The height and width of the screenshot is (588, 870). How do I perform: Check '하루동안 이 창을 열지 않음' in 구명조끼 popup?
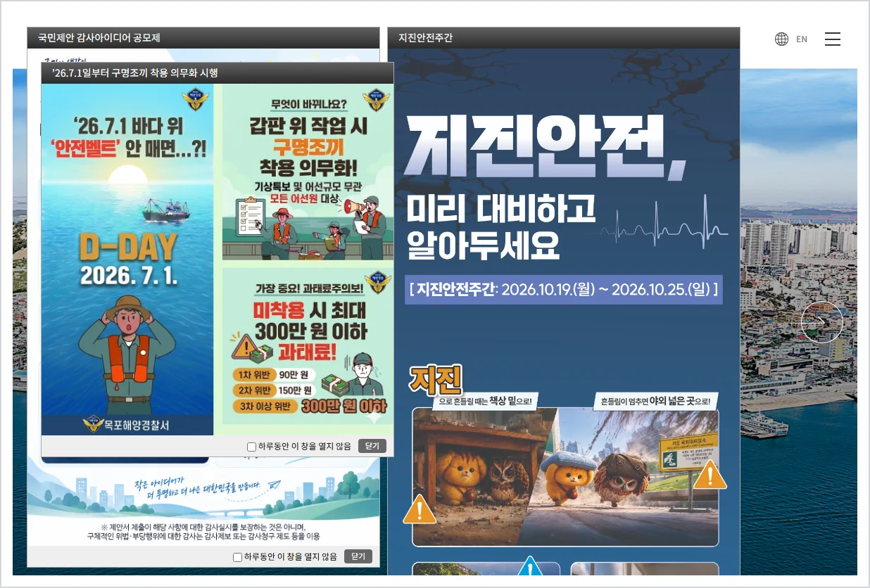[251, 447]
